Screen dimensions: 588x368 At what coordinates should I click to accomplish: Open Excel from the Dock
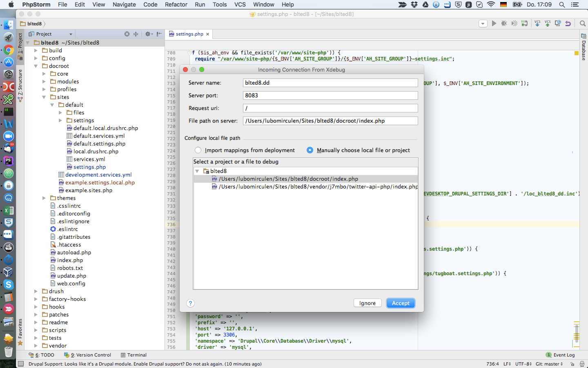coord(9,210)
